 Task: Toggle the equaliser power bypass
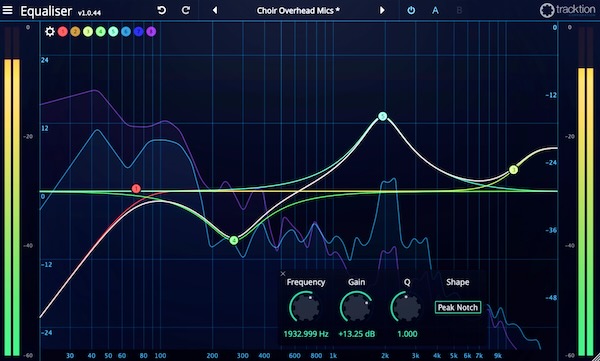click(x=411, y=10)
